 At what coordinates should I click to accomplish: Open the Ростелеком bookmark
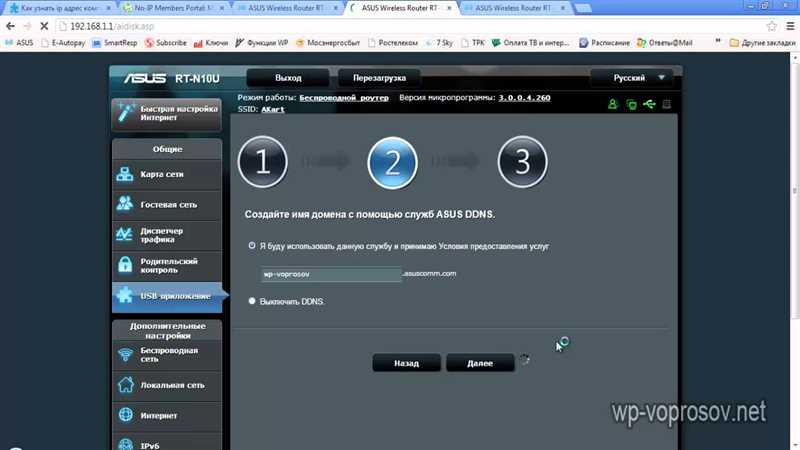[392, 43]
